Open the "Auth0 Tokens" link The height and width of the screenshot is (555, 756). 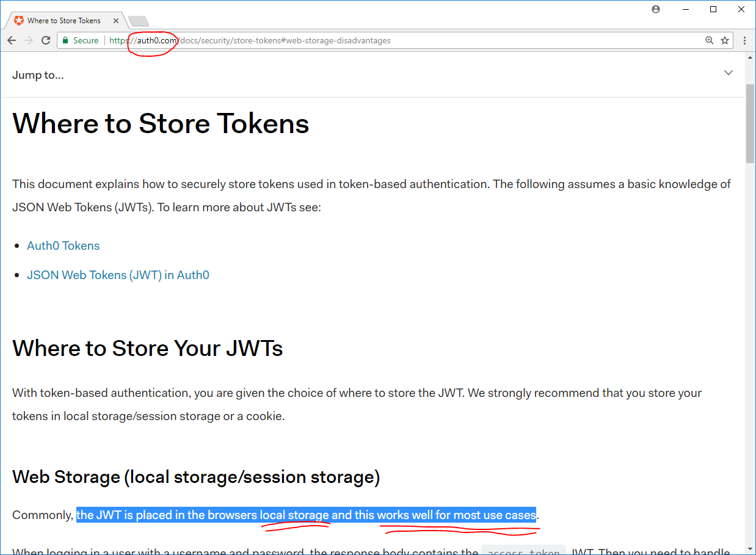(x=63, y=245)
